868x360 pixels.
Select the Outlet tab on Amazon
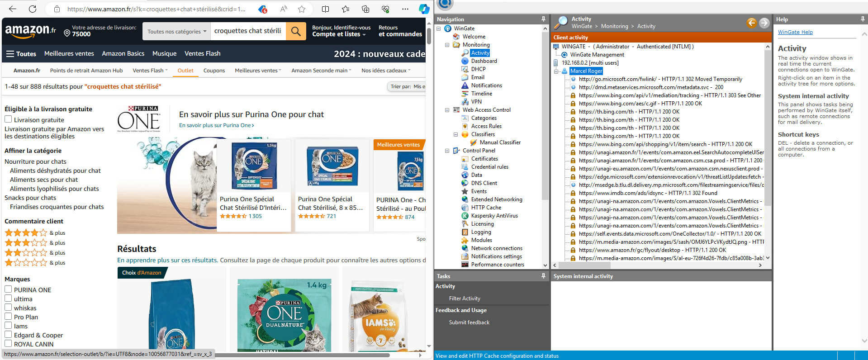185,71
